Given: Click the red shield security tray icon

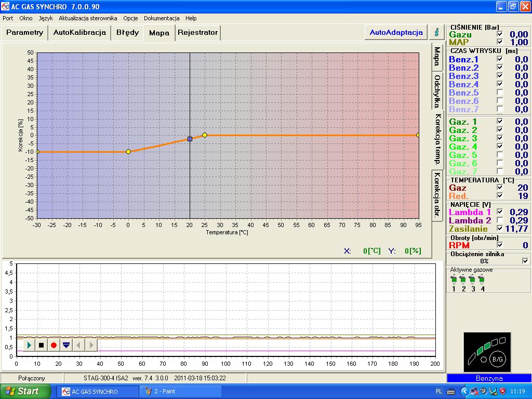Looking at the screenshot, I should (x=503, y=392).
